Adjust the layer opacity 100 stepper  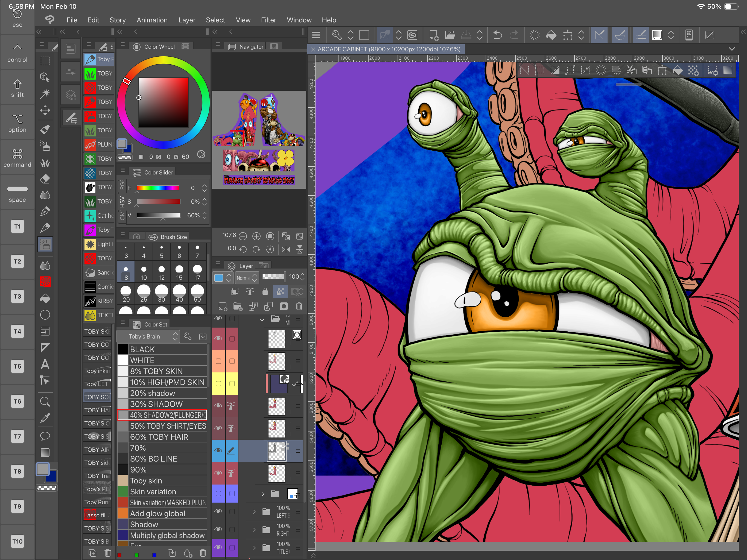point(302,277)
